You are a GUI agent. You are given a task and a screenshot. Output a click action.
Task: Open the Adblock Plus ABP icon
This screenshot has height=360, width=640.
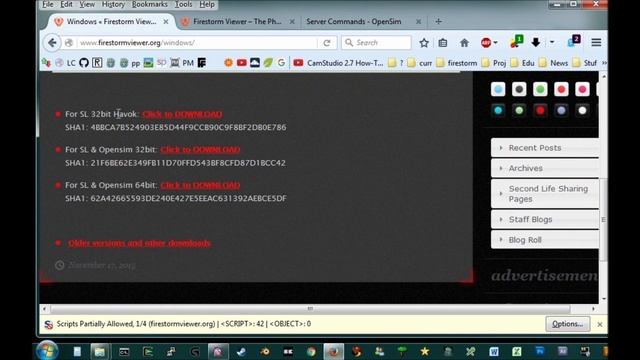pos(486,42)
